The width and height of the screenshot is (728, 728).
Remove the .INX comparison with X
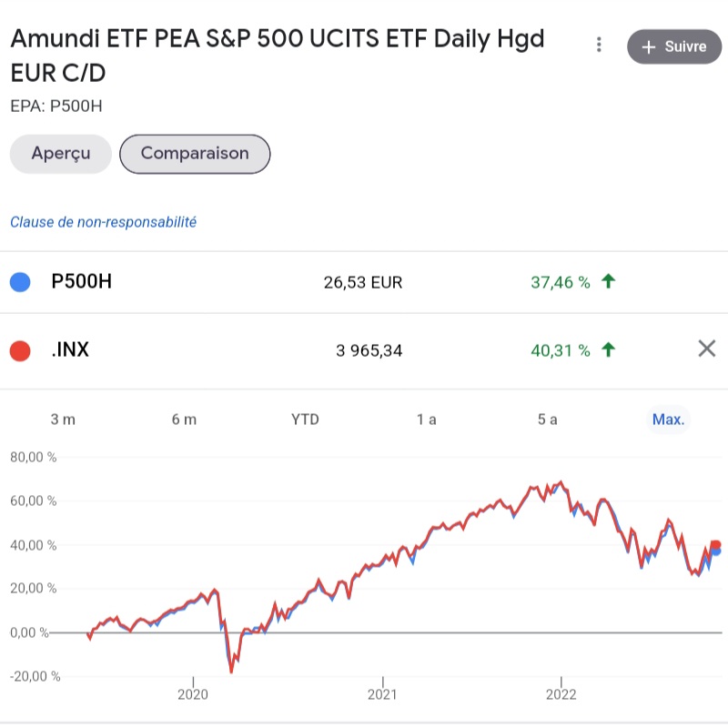tap(706, 349)
